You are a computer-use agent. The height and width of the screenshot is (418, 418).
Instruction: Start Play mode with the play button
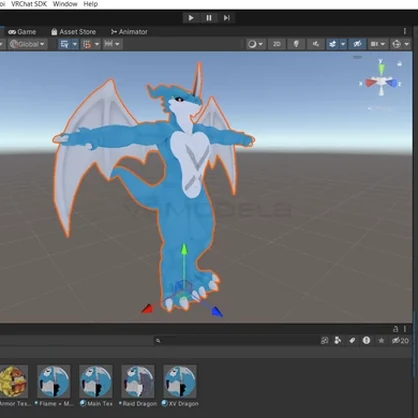click(x=191, y=18)
